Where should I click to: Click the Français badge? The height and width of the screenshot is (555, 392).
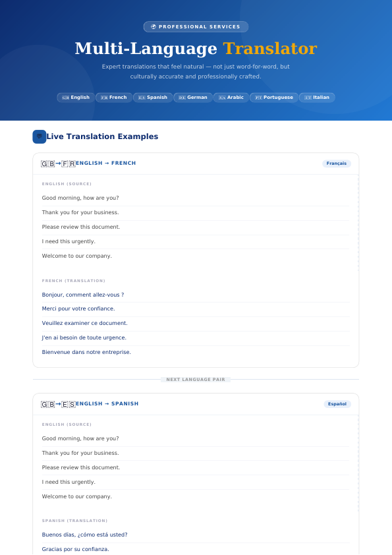tap(337, 163)
